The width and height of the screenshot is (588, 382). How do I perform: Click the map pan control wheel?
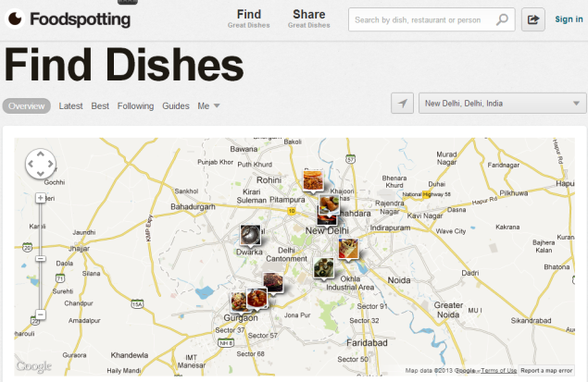pyautogui.click(x=41, y=164)
